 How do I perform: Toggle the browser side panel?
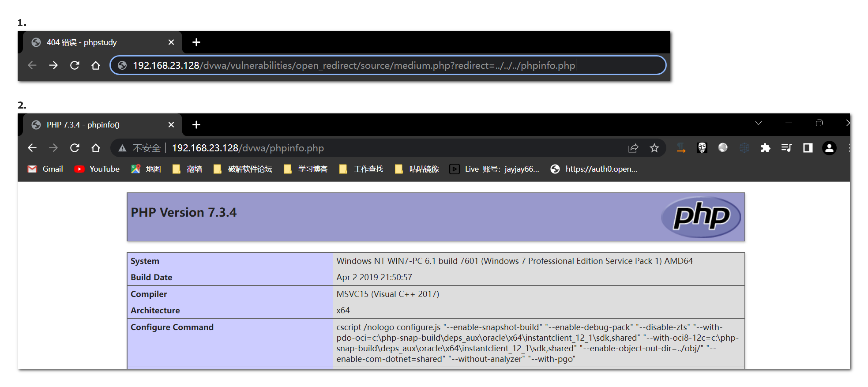[x=808, y=148]
